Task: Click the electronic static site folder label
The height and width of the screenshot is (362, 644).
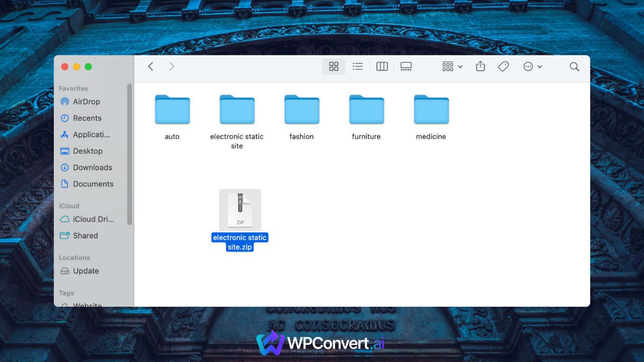Action: click(x=237, y=141)
